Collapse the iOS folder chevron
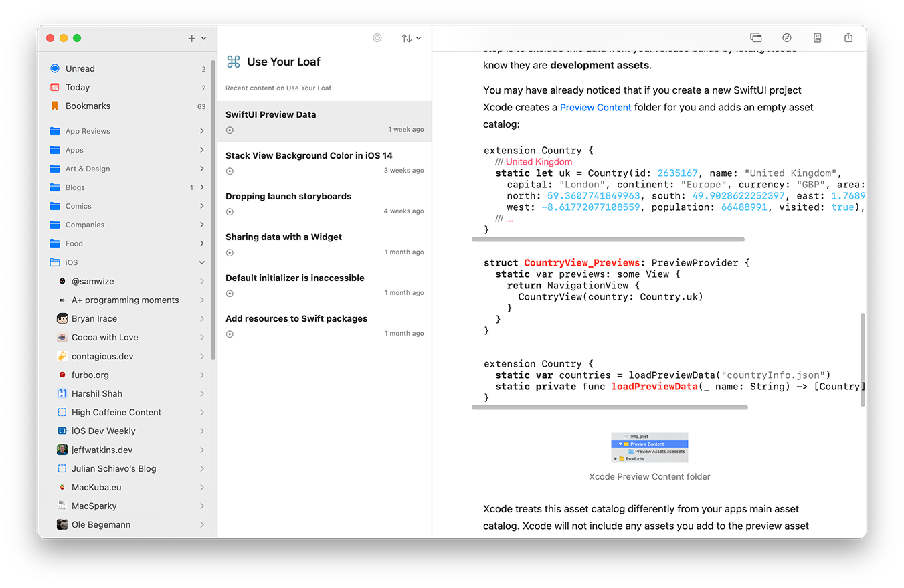The width and height of the screenshot is (904, 588). [202, 262]
